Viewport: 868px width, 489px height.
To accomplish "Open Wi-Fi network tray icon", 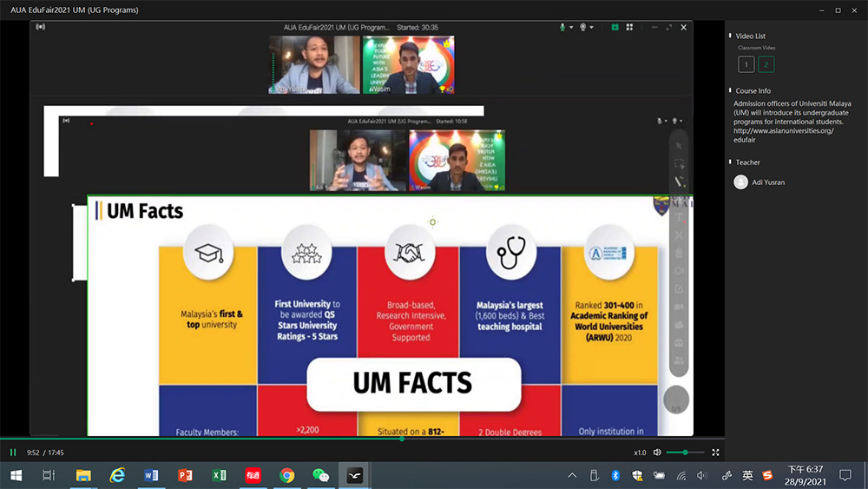I will click(681, 475).
